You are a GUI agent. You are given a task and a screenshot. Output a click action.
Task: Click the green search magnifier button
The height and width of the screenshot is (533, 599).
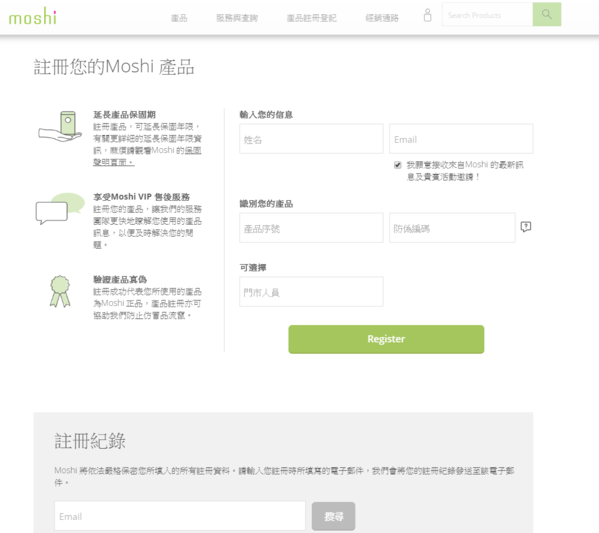coord(547,15)
